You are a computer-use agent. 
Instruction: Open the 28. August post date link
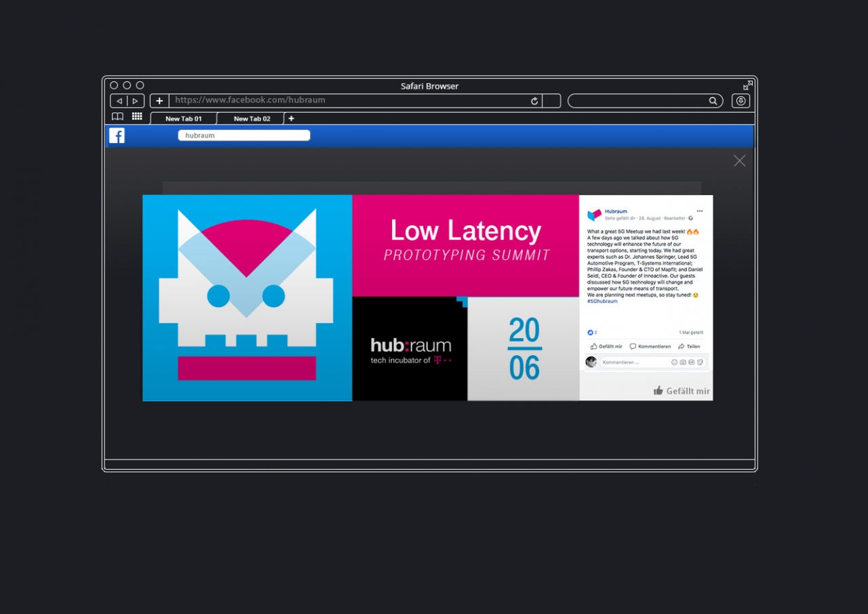click(x=649, y=218)
